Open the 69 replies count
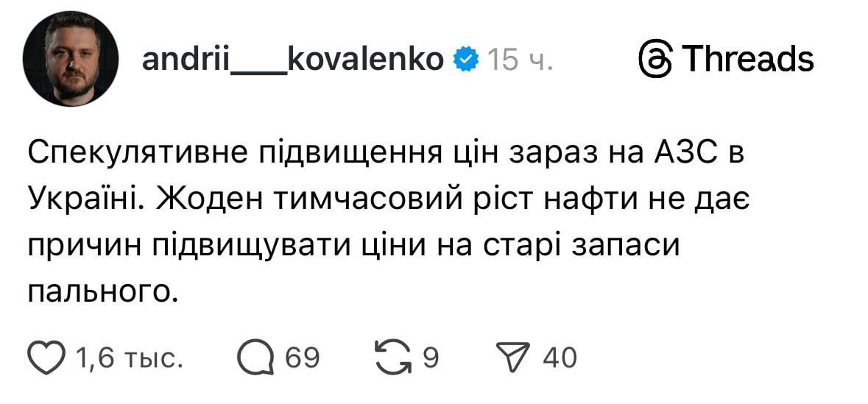This screenshot has width=868, height=404. coord(302,358)
